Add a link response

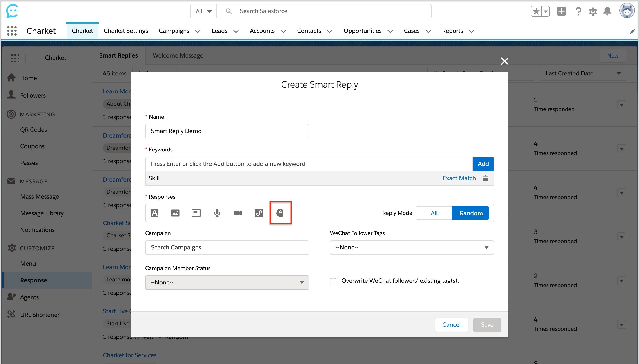coord(259,213)
